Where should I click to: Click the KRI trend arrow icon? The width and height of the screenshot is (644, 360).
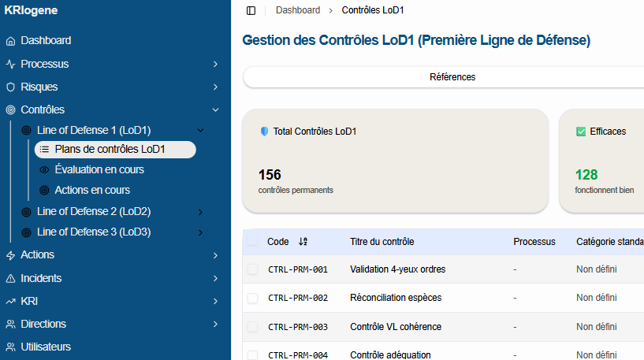click(11, 302)
